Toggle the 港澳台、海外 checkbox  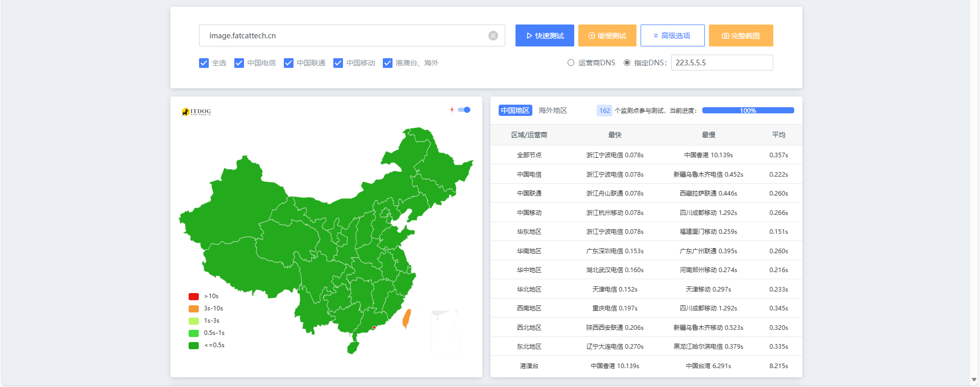pos(388,63)
